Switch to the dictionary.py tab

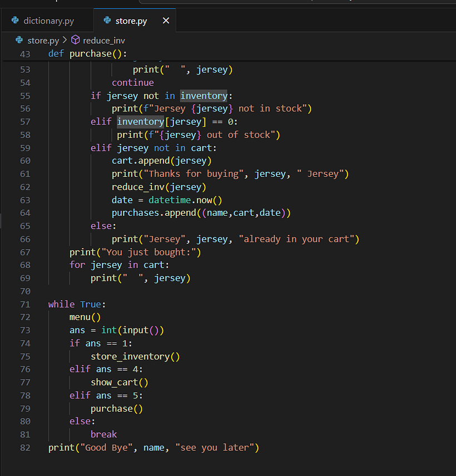(48, 21)
